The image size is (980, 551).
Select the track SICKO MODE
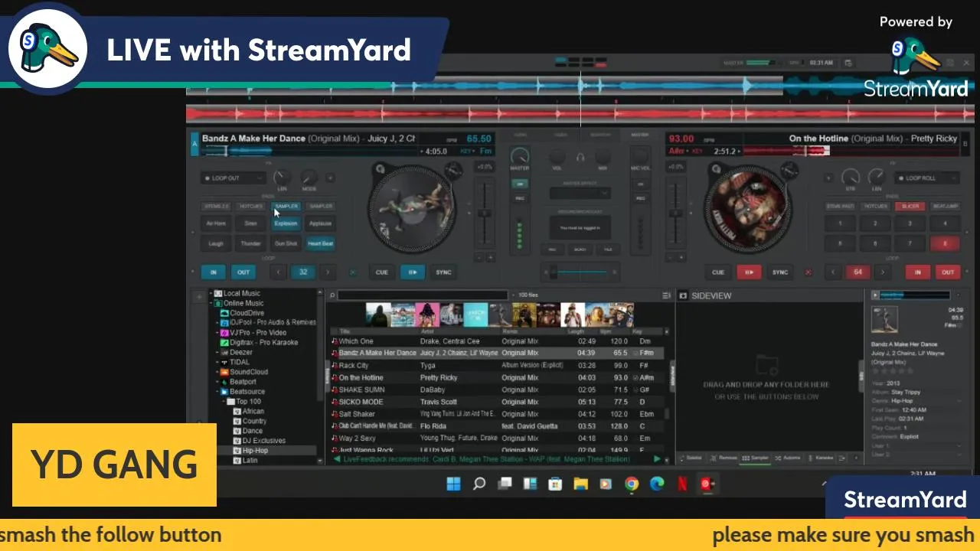click(x=498, y=402)
